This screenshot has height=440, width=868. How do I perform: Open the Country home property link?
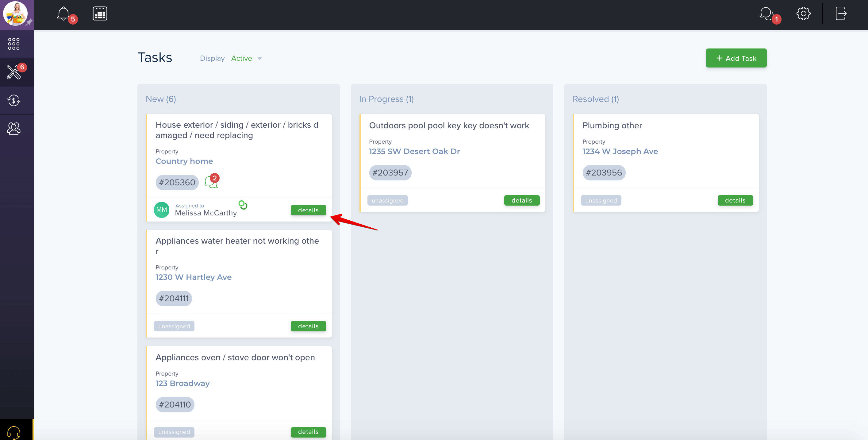coord(184,161)
